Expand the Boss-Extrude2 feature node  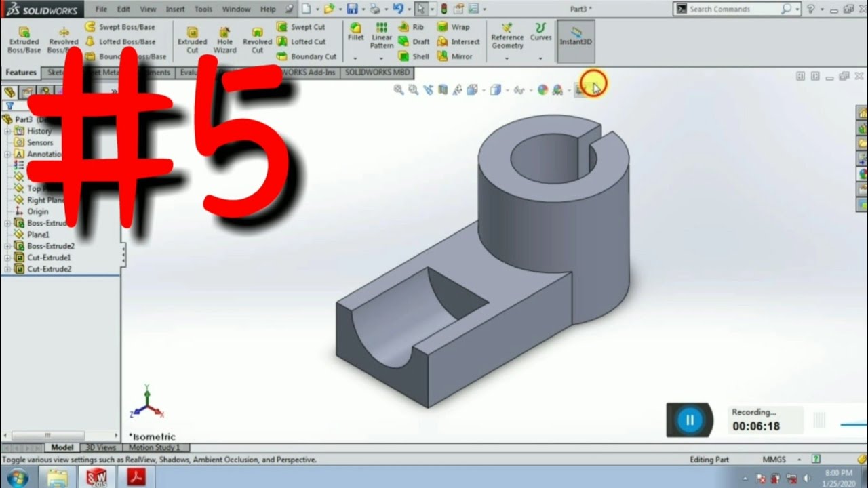click(x=7, y=246)
